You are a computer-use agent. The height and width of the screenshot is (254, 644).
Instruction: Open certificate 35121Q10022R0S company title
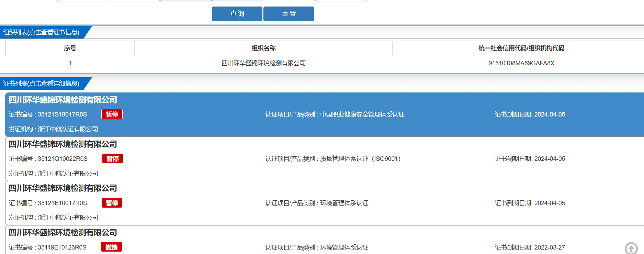[63, 144]
